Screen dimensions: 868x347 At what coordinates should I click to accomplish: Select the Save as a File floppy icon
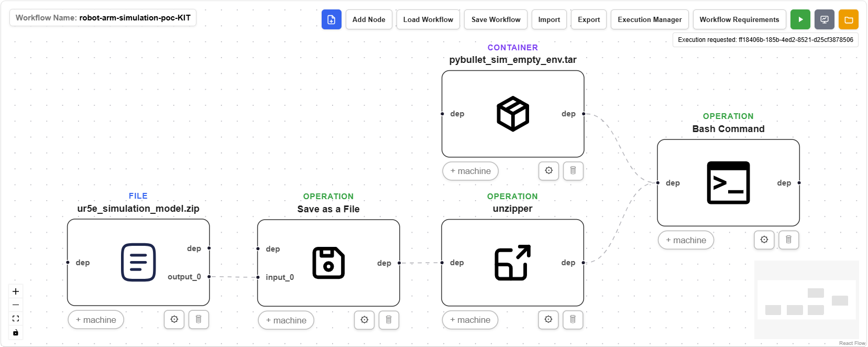(328, 263)
